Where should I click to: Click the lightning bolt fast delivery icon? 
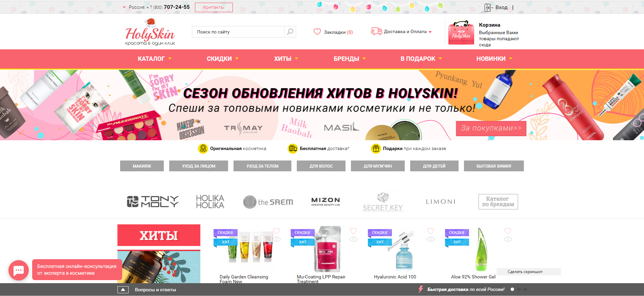click(x=421, y=289)
